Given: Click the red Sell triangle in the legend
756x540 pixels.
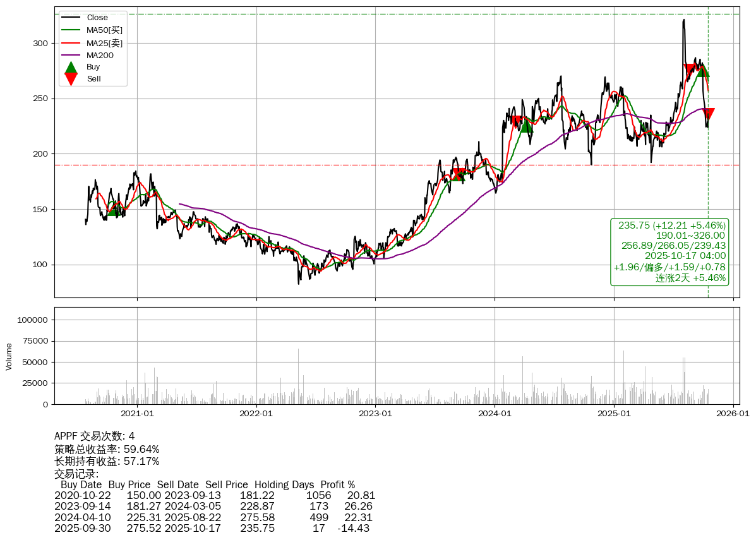Looking at the screenshot, I should coord(71,79).
